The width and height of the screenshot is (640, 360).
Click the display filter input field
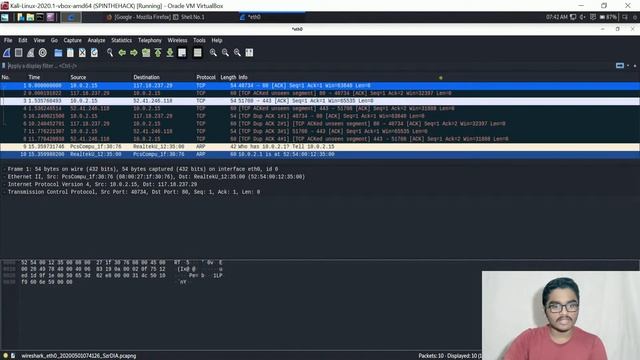coord(310,66)
